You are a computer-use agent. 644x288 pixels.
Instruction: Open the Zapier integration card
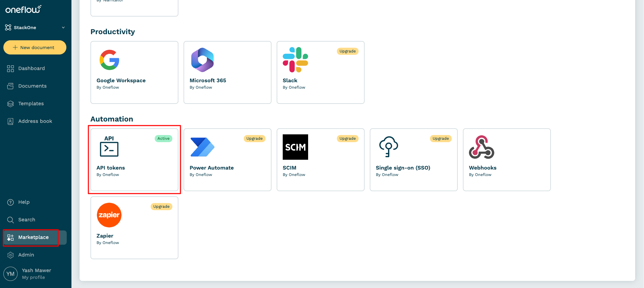[134, 228]
